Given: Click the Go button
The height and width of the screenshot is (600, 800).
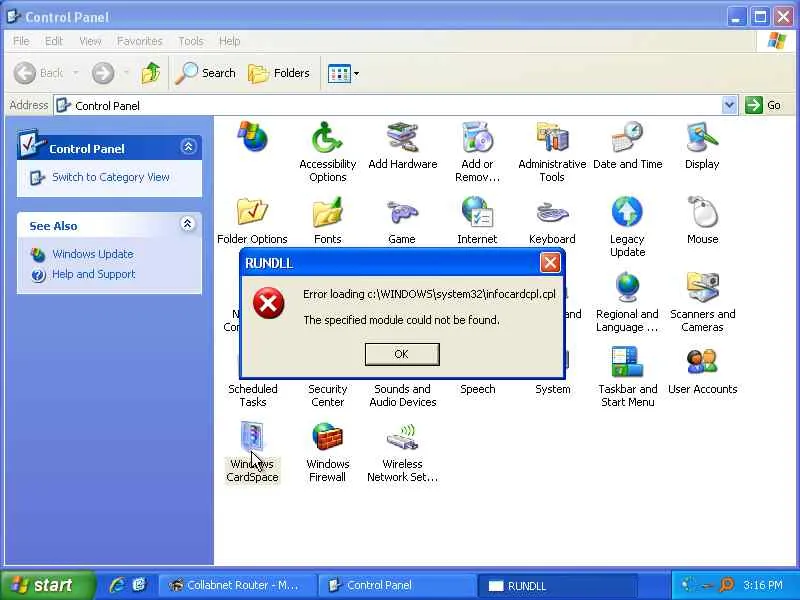Looking at the screenshot, I should (x=763, y=105).
